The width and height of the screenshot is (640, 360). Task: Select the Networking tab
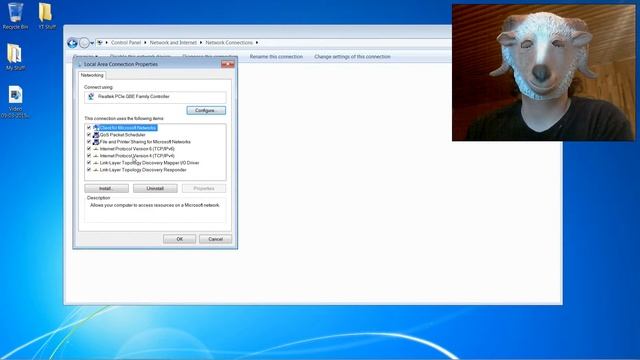pos(92,75)
